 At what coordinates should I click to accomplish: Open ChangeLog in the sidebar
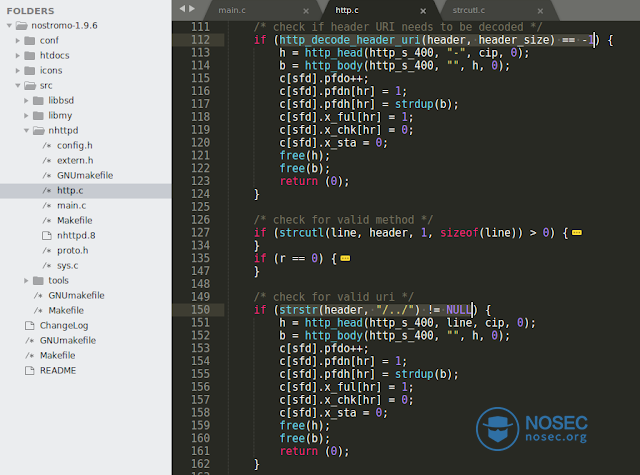[64, 326]
